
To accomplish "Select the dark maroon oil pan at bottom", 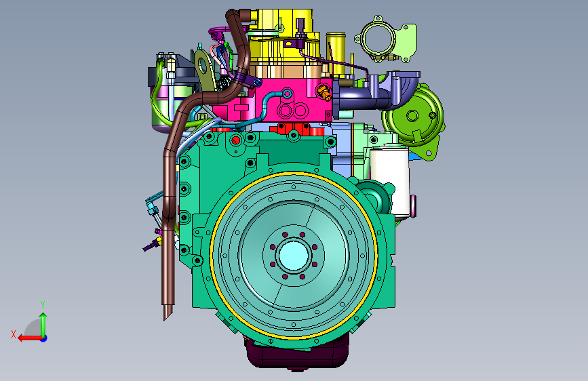I will [298, 355].
